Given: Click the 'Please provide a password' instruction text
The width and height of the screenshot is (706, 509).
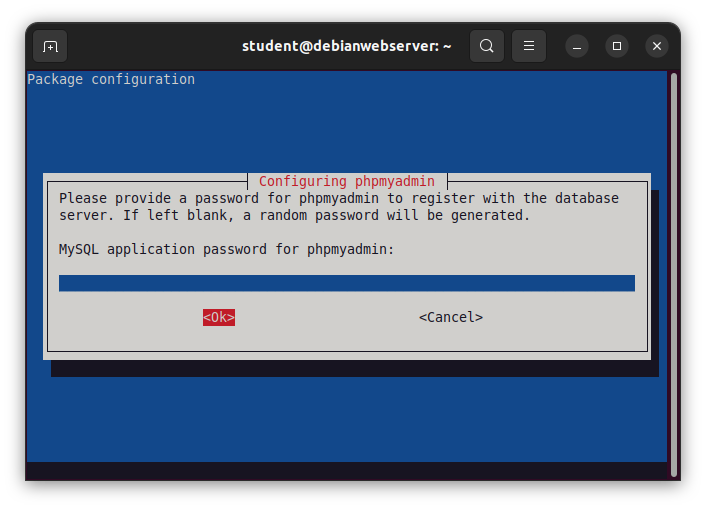Looking at the screenshot, I should point(339,207).
